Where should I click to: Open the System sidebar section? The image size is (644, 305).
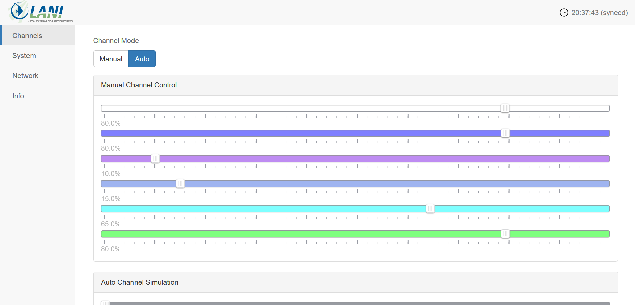24,56
